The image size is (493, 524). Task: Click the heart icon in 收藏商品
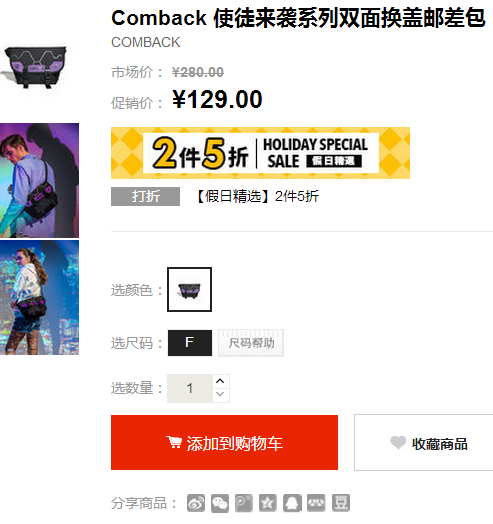tap(398, 442)
